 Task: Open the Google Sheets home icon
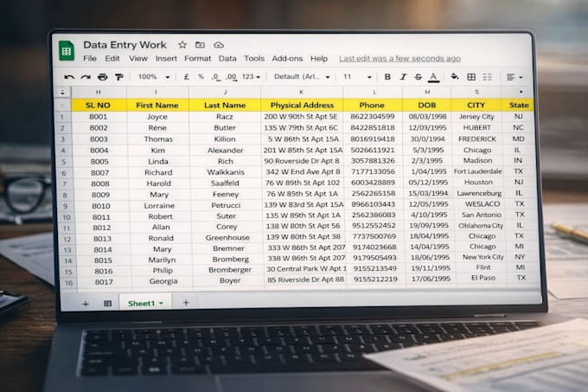pos(67,50)
